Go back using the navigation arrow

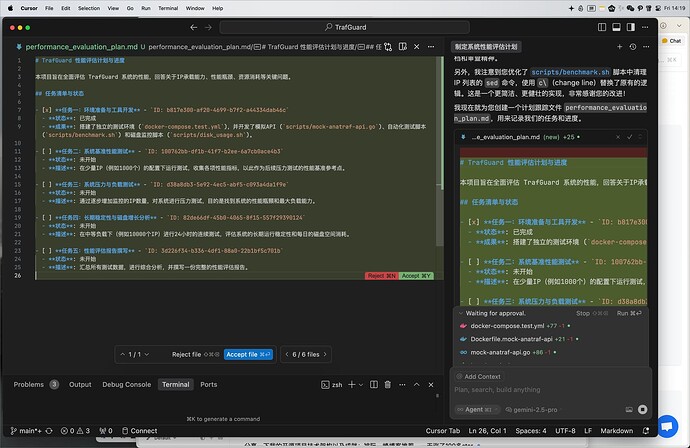point(194,27)
